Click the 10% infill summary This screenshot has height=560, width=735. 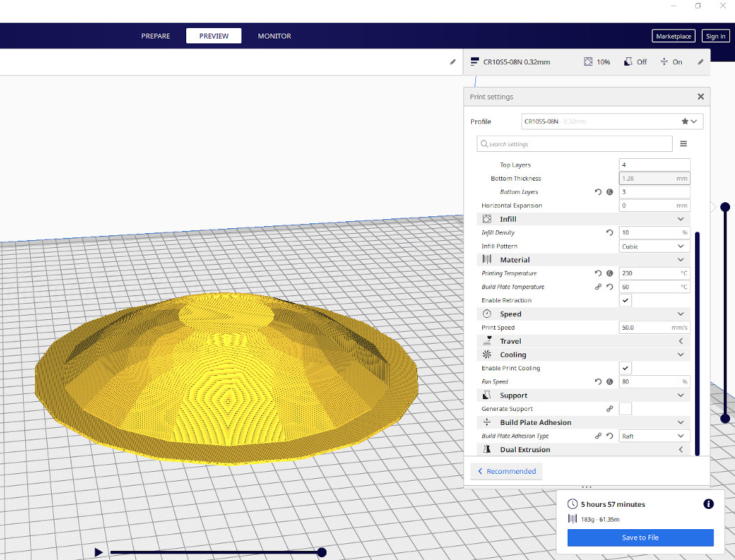(597, 62)
